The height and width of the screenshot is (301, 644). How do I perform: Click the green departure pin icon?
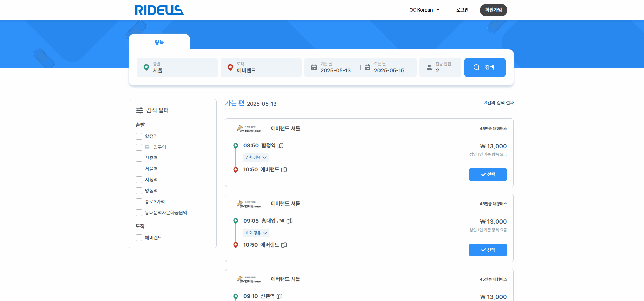[x=146, y=67]
